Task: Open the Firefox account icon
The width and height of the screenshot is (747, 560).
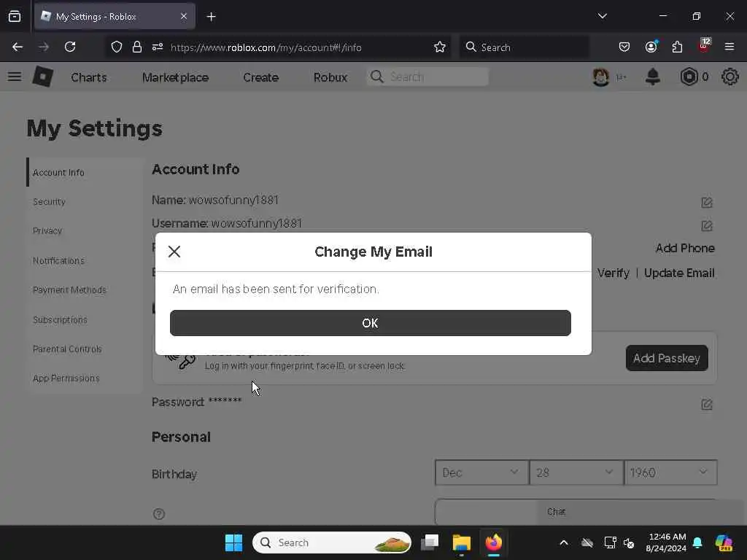Action: coord(651,47)
